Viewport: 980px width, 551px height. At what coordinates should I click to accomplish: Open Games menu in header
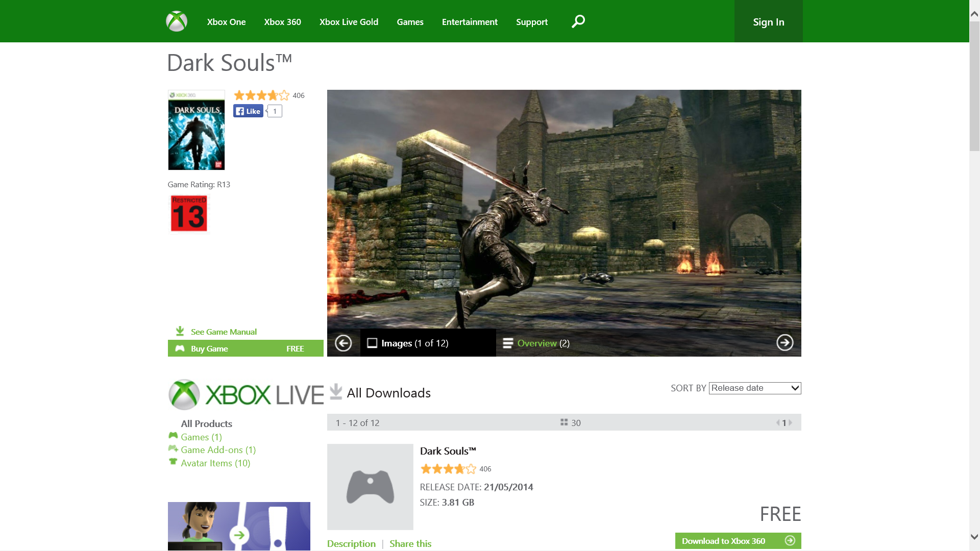click(410, 22)
